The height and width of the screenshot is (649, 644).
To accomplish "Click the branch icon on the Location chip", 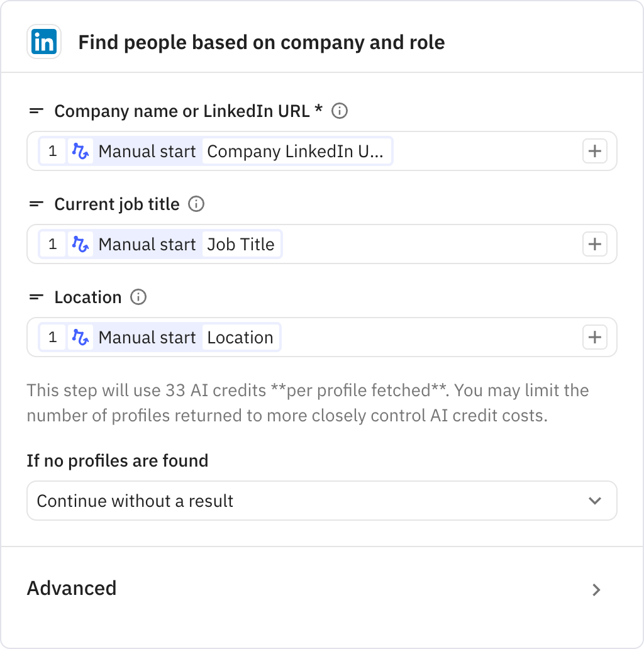I will pyautogui.click(x=82, y=337).
